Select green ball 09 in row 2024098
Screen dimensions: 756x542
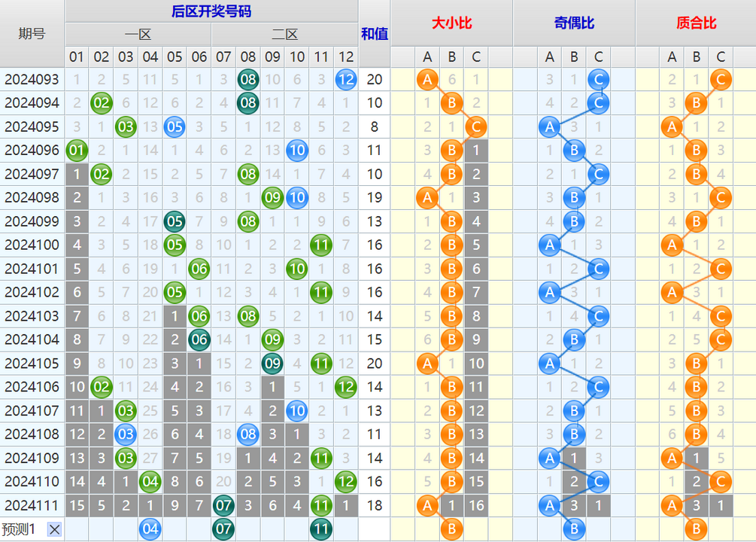click(272, 198)
